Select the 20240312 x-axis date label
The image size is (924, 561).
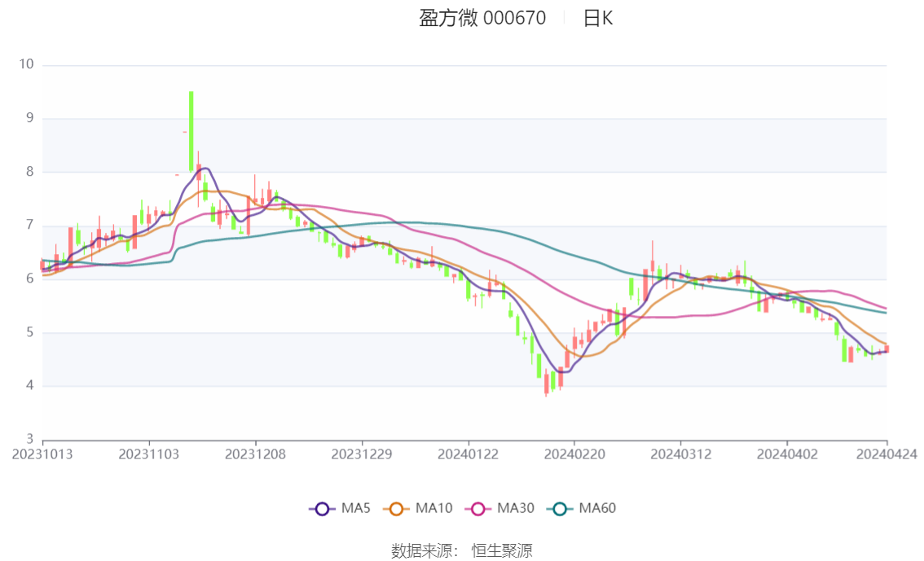(680, 454)
